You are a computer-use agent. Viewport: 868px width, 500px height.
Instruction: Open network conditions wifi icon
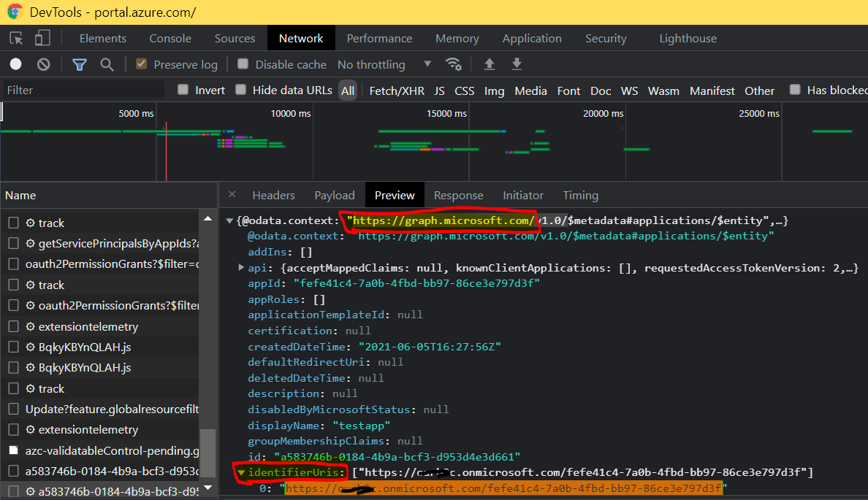pyautogui.click(x=454, y=64)
